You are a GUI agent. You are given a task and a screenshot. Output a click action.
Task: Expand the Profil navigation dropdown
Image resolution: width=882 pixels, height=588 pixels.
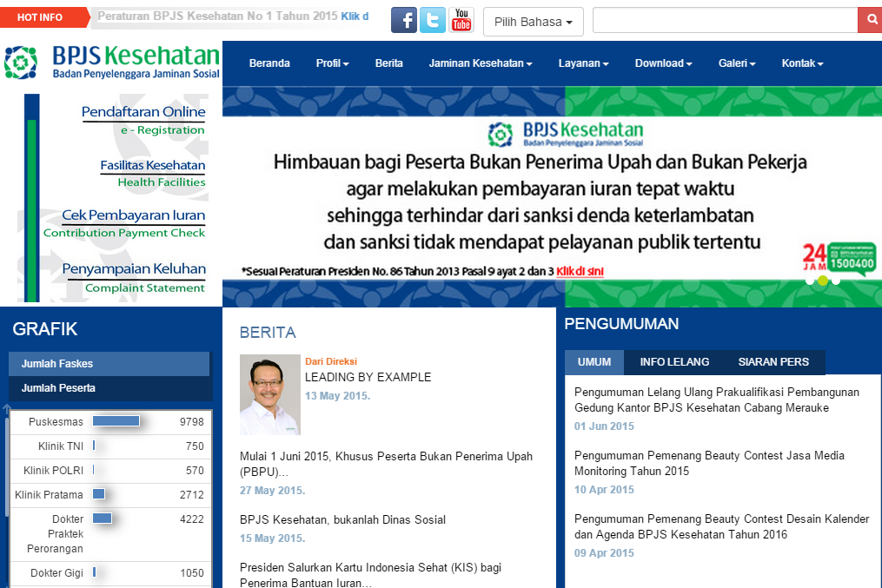(332, 63)
